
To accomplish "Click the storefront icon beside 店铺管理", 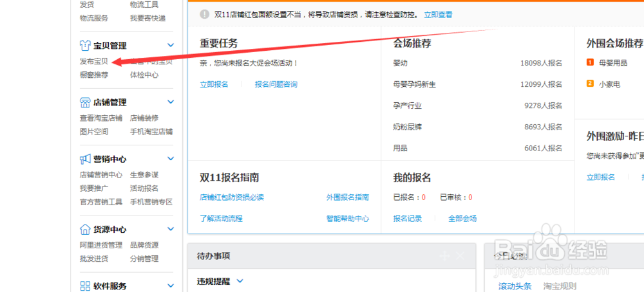I will 85,102.
